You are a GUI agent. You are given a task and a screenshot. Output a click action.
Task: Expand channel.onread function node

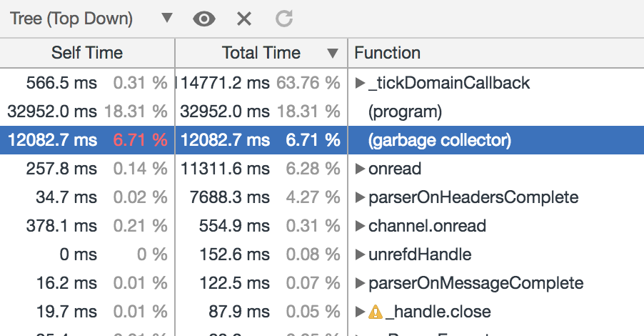360,226
